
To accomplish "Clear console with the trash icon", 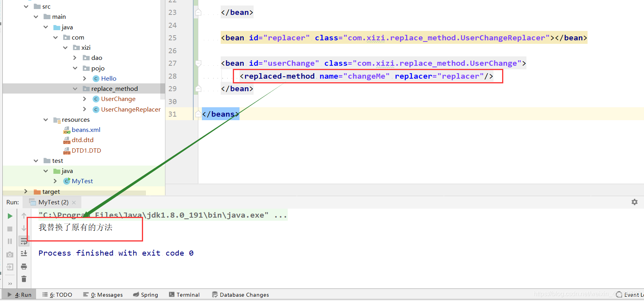I will [x=24, y=279].
